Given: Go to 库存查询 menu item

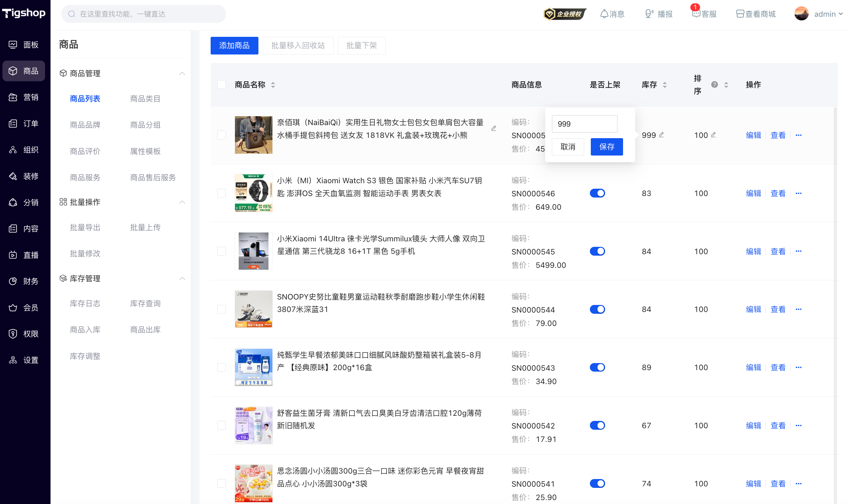Looking at the screenshot, I should point(145,303).
